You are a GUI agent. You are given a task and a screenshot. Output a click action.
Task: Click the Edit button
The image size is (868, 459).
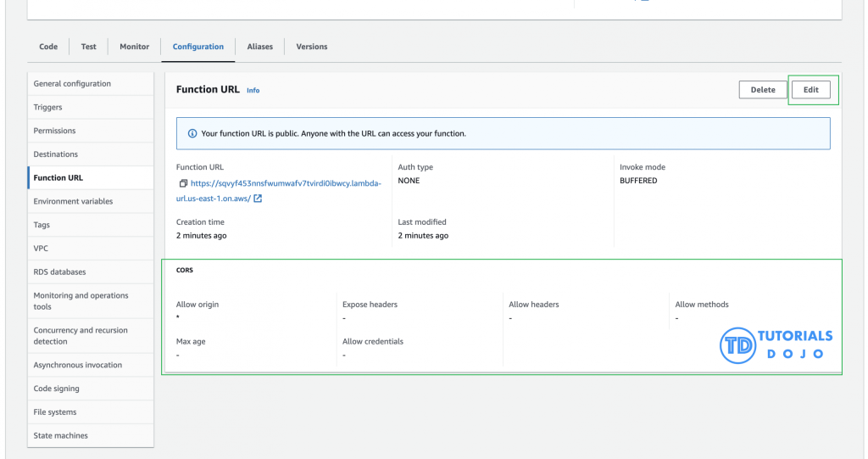(x=810, y=90)
